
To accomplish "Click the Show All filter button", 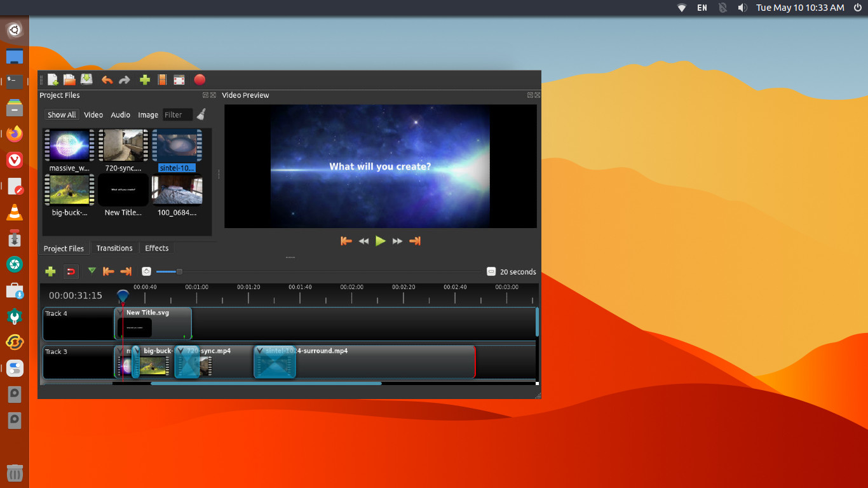I will click(61, 114).
